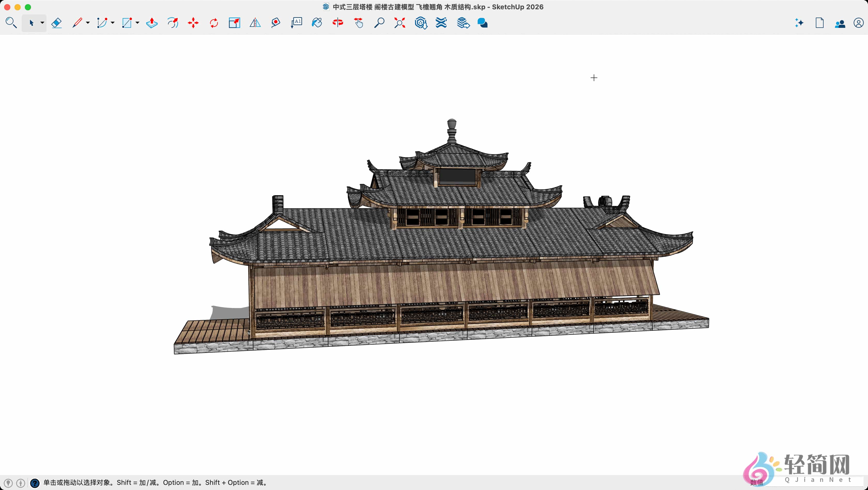Image resolution: width=868 pixels, height=490 pixels.
Task: Activate the Flip tool
Action: pyautogui.click(x=255, y=23)
